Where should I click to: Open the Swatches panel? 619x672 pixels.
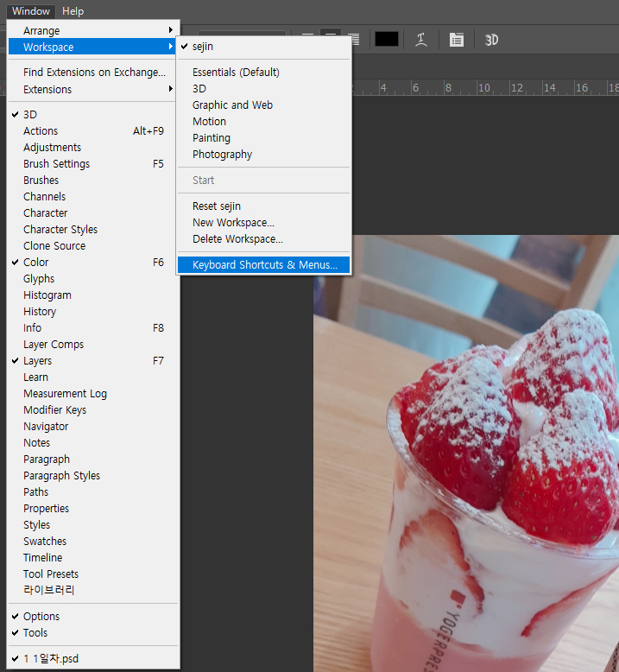[x=92, y=541]
